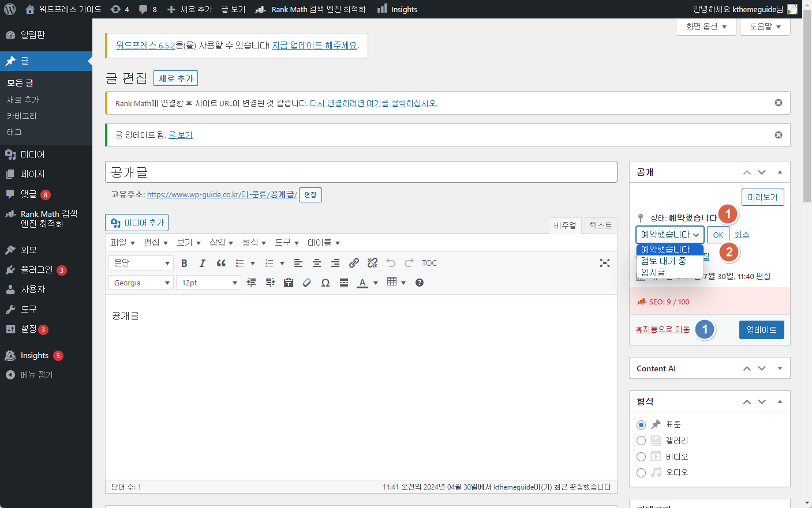Open table insert dropdown
Screen dimensions: 812x508
pyautogui.click(x=396, y=283)
